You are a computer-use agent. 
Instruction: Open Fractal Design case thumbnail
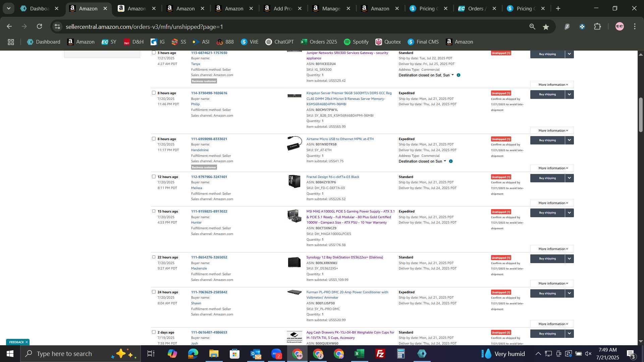point(294,181)
